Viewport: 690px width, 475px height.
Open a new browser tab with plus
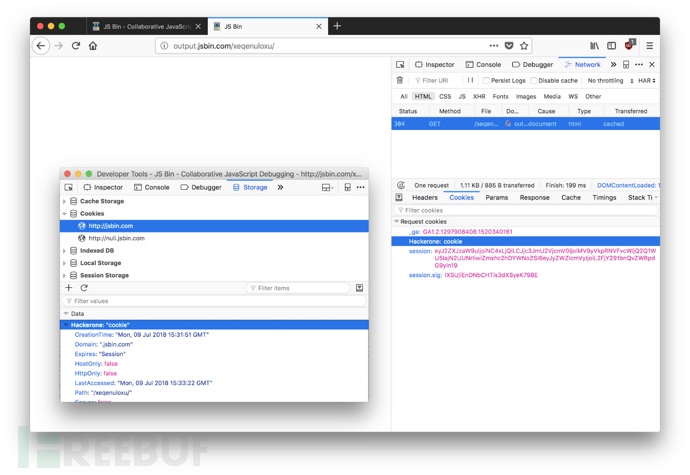(337, 26)
